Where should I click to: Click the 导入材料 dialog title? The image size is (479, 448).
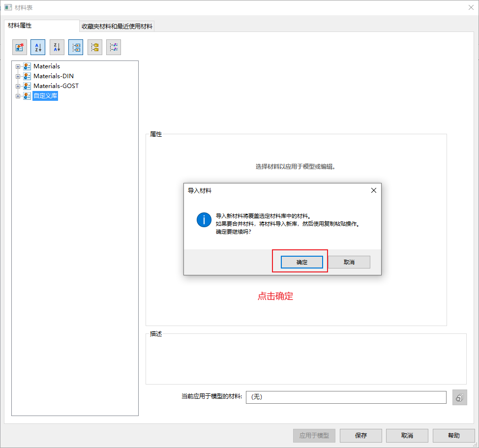(200, 191)
